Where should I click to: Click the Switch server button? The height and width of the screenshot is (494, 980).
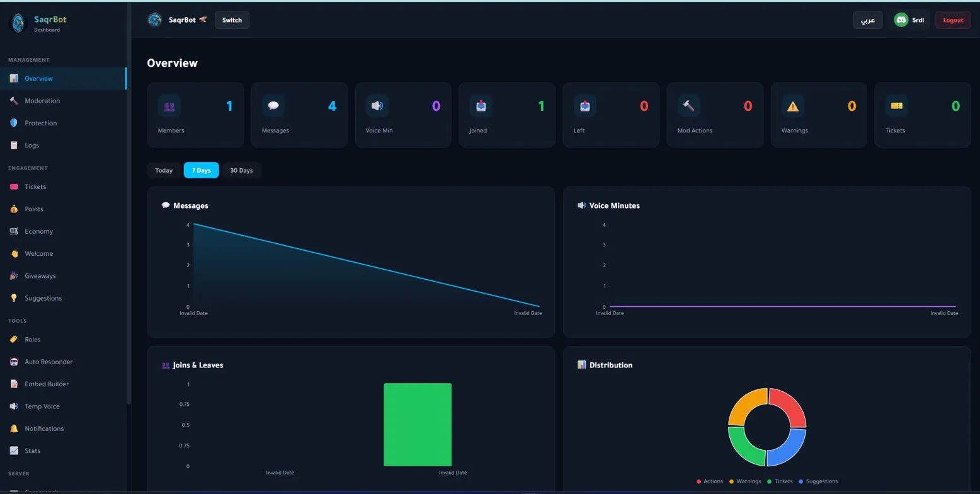pyautogui.click(x=232, y=20)
